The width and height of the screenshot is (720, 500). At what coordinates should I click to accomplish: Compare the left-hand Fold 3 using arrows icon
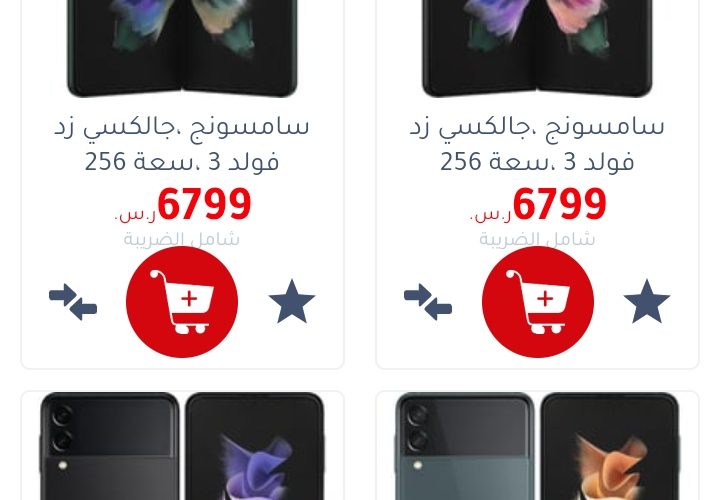point(73,302)
